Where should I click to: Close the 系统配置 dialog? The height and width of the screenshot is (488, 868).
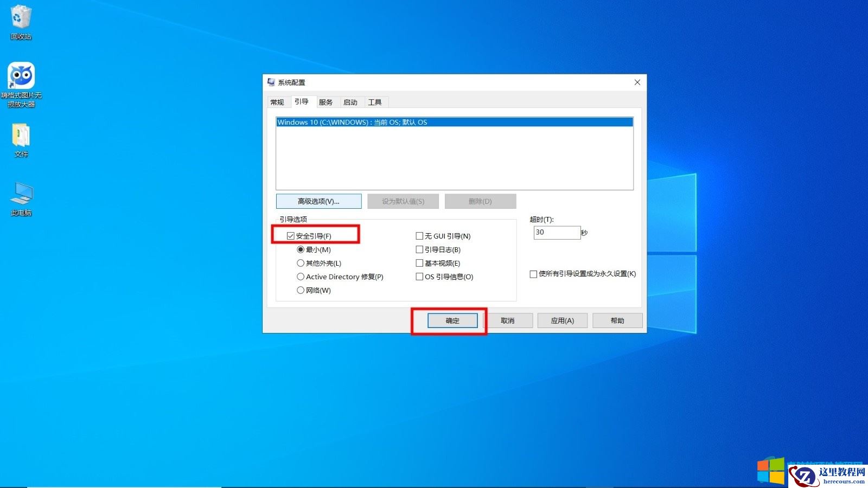point(637,82)
